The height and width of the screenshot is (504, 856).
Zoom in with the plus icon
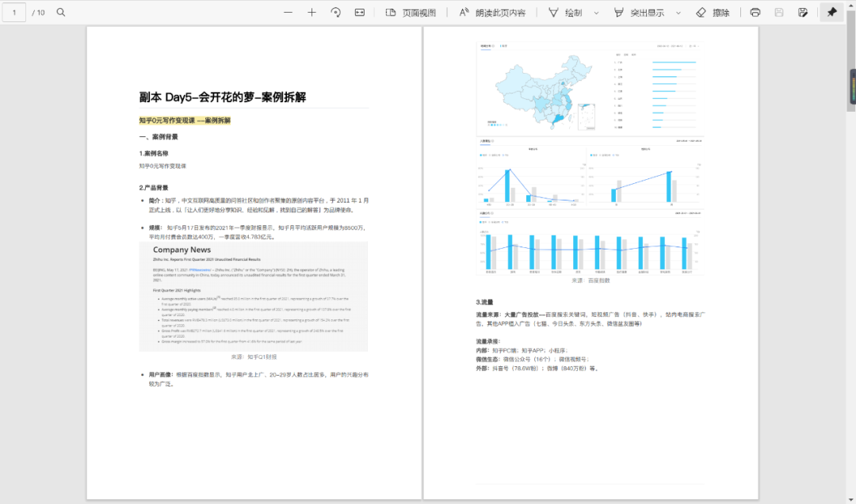click(311, 12)
